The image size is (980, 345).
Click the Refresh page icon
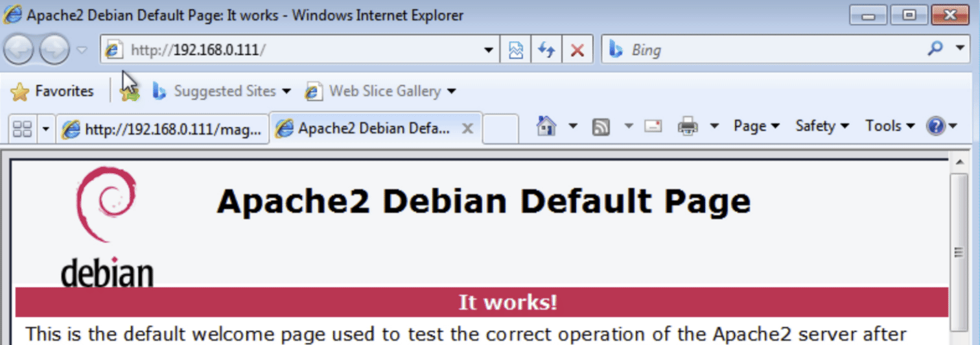[x=546, y=50]
